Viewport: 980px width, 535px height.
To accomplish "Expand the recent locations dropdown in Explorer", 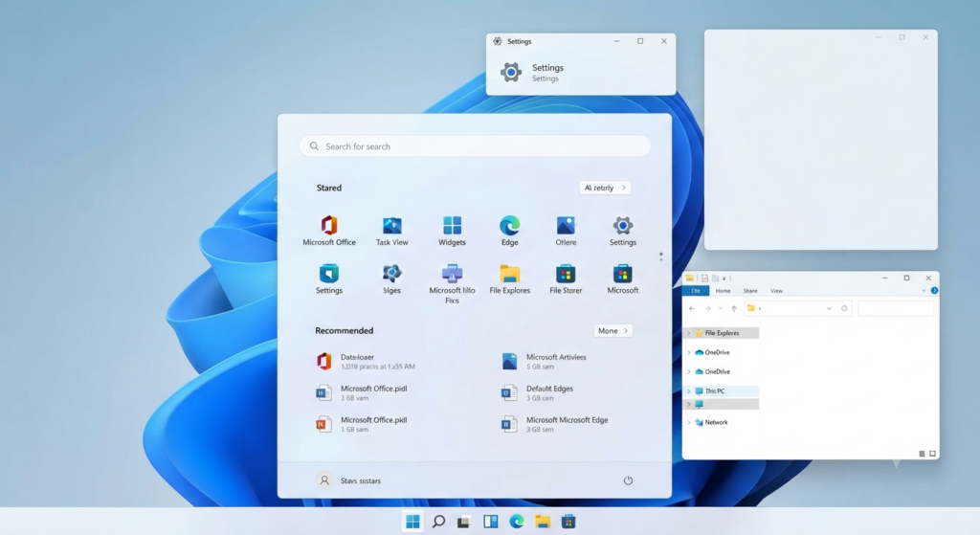I will 721,308.
